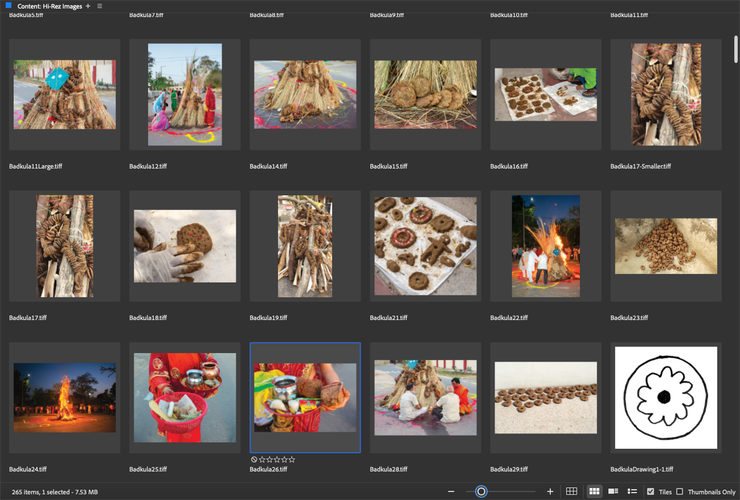Screen dimensions: 740x500
Task: Click the plus larger thumbnail size button
Action: [x=550, y=492]
